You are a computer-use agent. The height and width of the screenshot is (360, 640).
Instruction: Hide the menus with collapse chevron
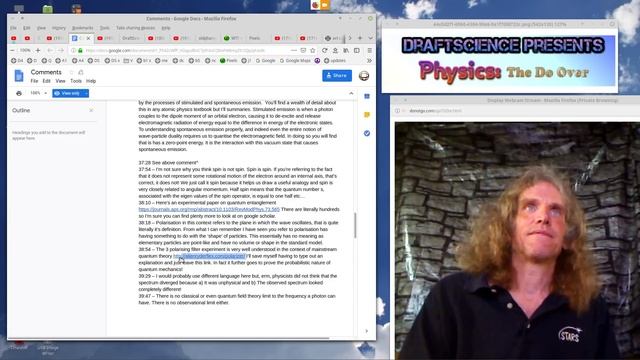(351, 93)
